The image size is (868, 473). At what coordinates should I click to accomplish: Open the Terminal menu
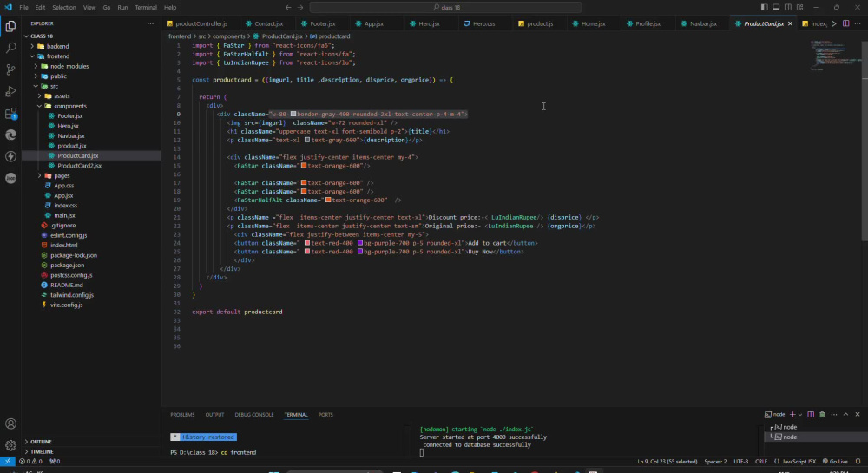(x=146, y=7)
